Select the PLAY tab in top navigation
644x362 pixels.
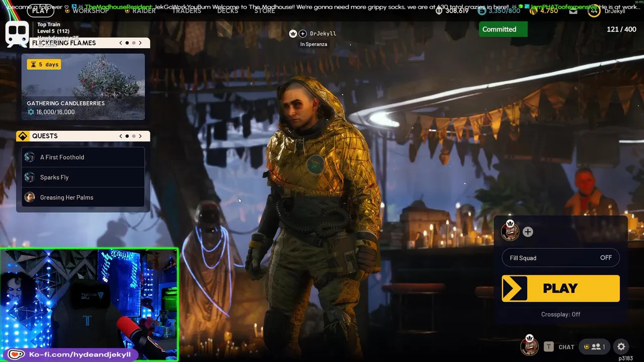tap(40, 11)
